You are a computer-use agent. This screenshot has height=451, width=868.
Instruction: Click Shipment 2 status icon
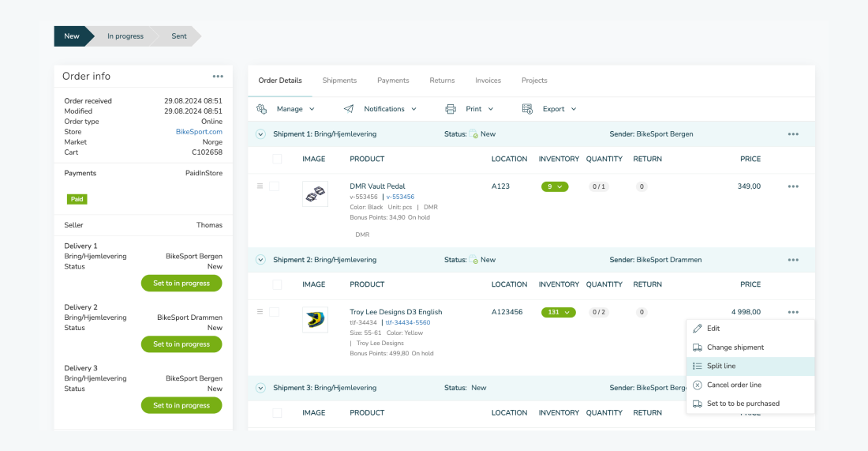(x=473, y=260)
